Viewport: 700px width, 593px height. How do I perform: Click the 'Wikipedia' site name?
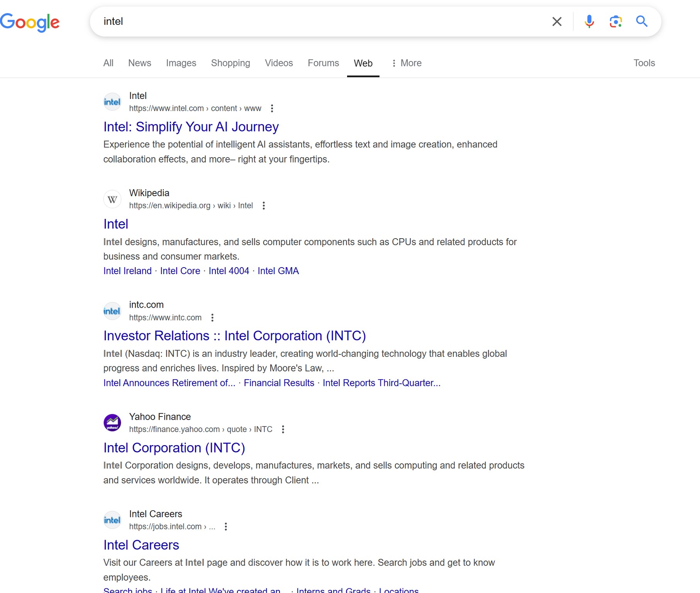pyautogui.click(x=149, y=193)
